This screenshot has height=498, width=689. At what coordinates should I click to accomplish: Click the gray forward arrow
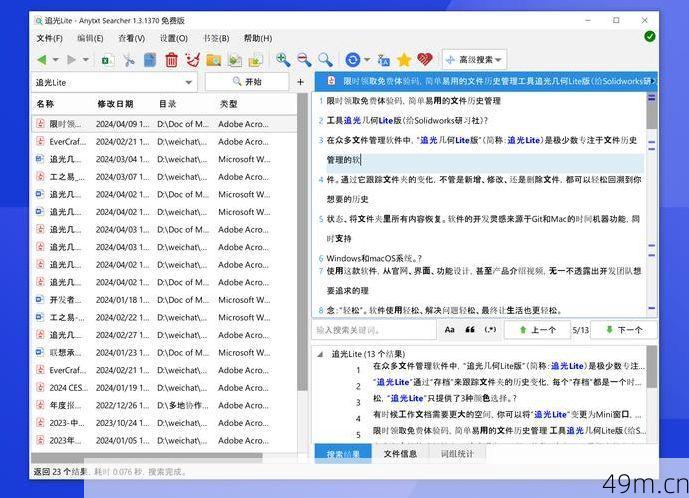point(71,59)
